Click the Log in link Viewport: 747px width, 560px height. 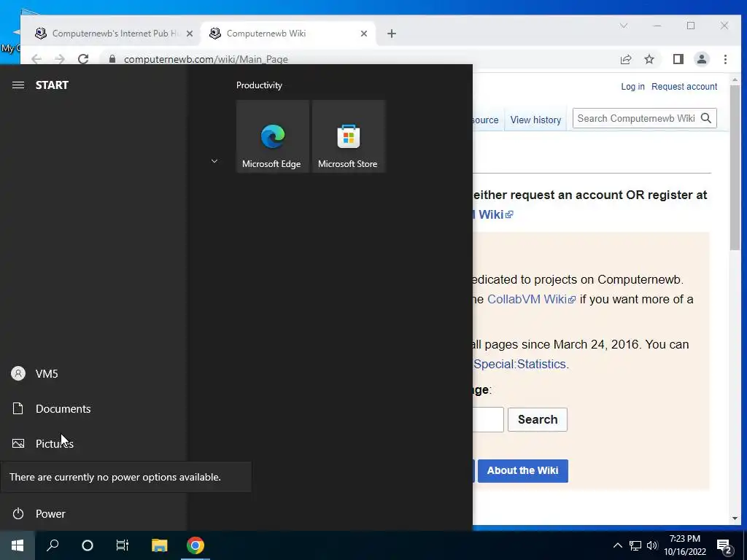[x=632, y=87]
